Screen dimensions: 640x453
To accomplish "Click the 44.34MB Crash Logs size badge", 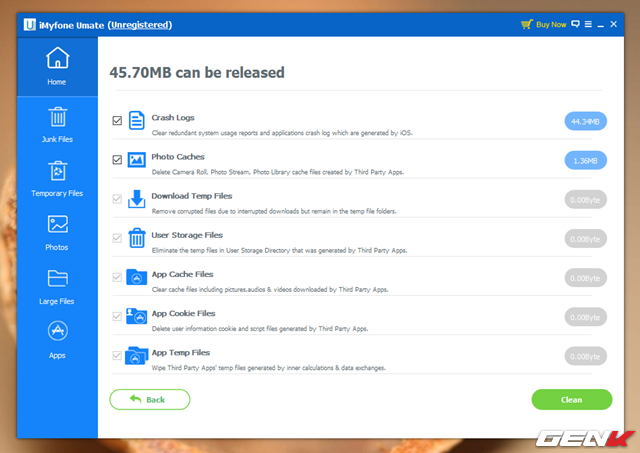I will pyautogui.click(x=585, y=121).
